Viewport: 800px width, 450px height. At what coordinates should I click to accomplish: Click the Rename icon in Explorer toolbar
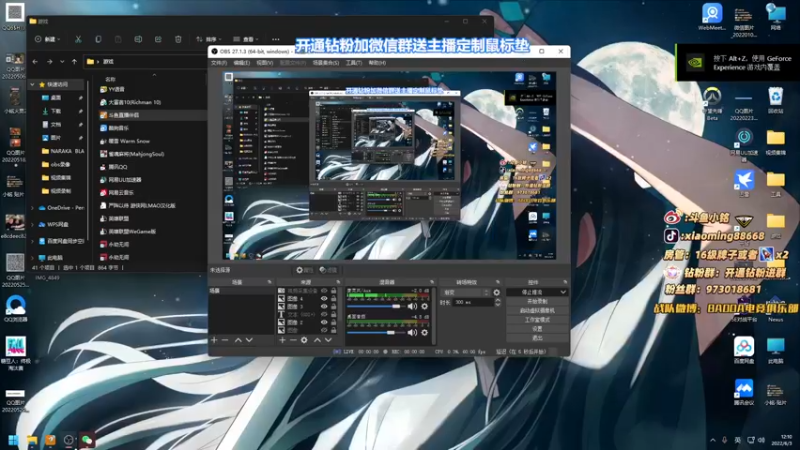(x=138, y=39)
